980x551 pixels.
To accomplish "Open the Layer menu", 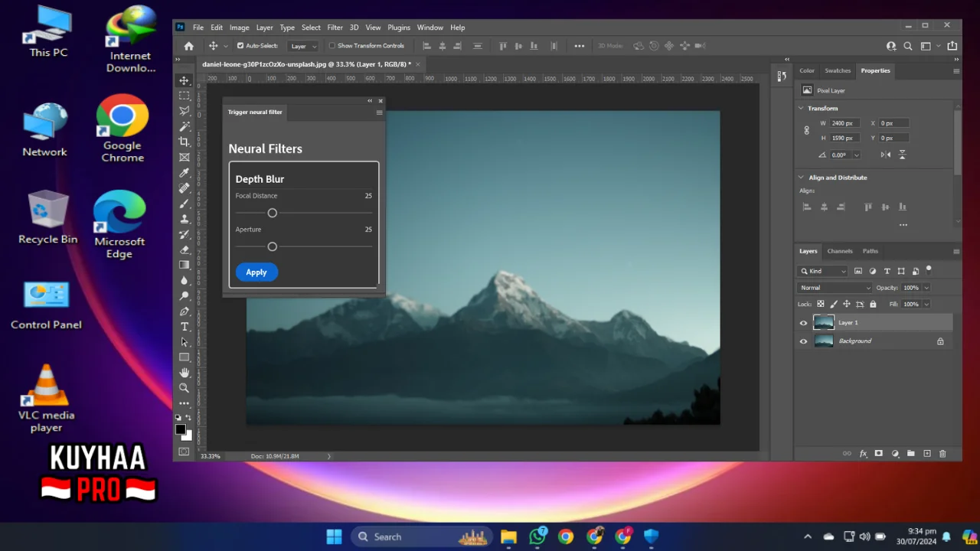I will tap(264, 28).
